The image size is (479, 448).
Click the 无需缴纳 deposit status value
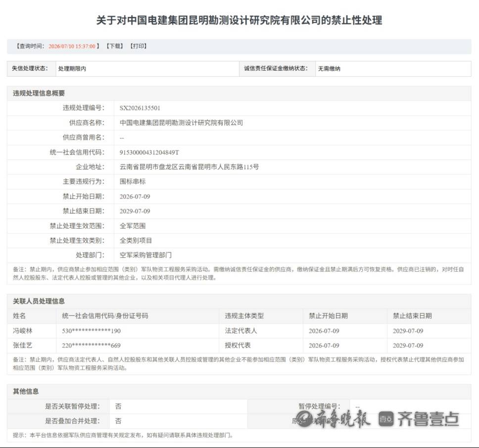click(329, 69)
